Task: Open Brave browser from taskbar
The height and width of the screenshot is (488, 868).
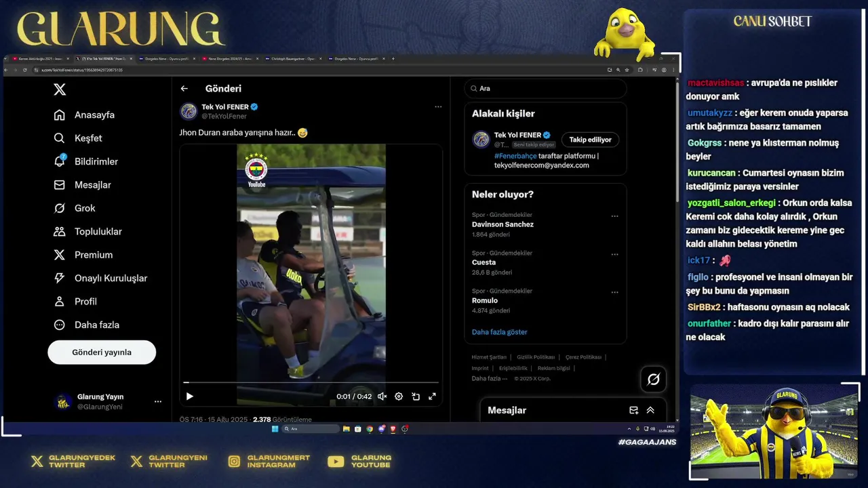Action: tap(393, 429)
